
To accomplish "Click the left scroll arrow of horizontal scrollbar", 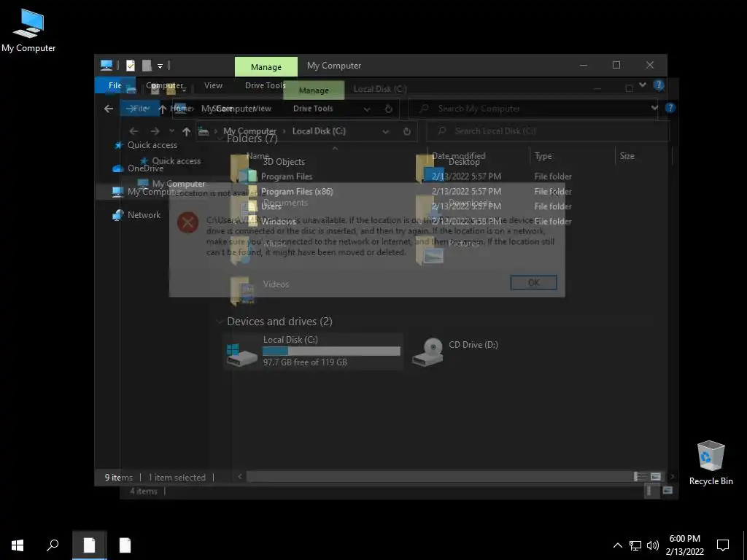I will click(239, 476).
